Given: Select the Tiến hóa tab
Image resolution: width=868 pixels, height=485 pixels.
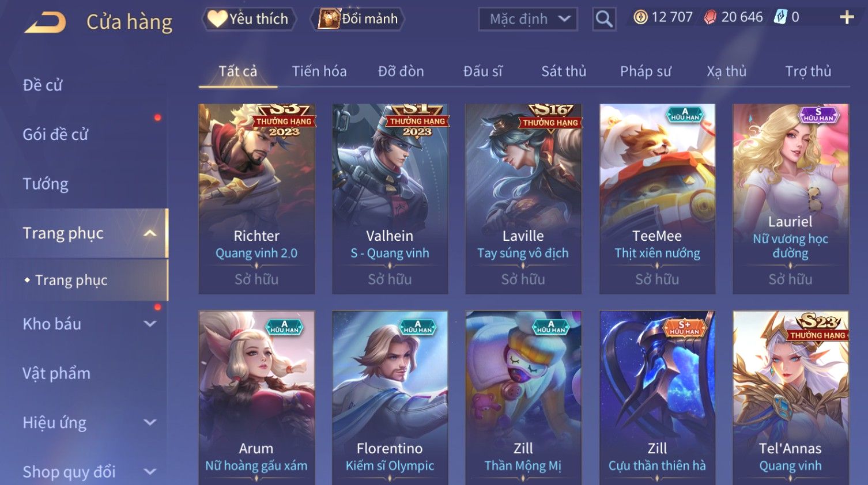Looking at the screenshot, I should [319, 71].
